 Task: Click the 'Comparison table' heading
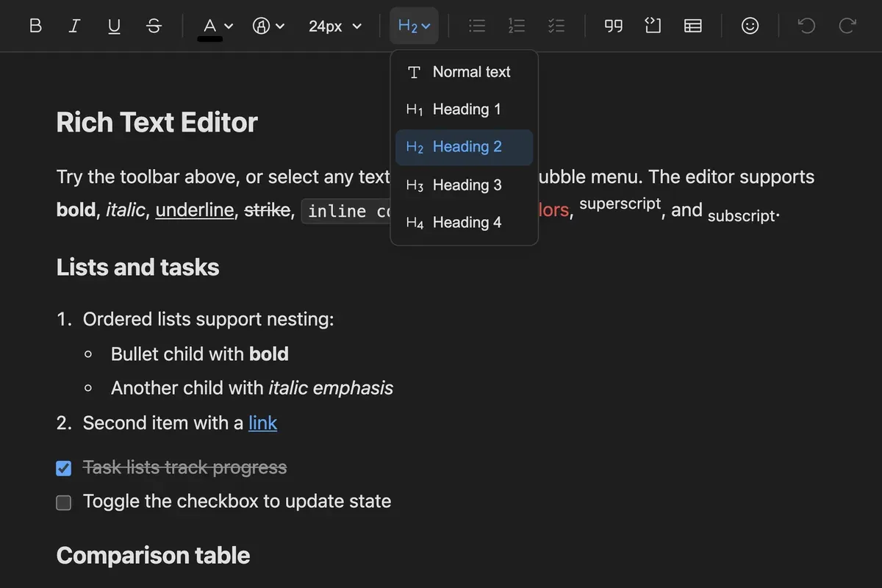[153, 556]
